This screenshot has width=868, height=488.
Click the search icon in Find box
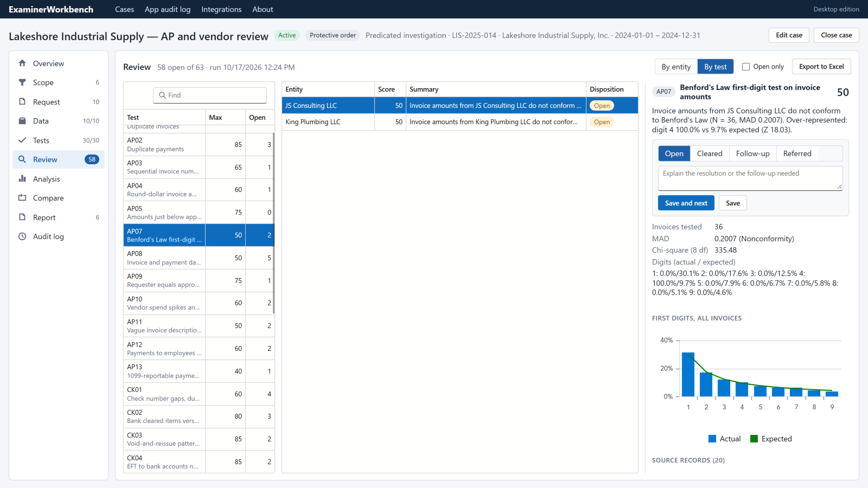tap(163, 95)
